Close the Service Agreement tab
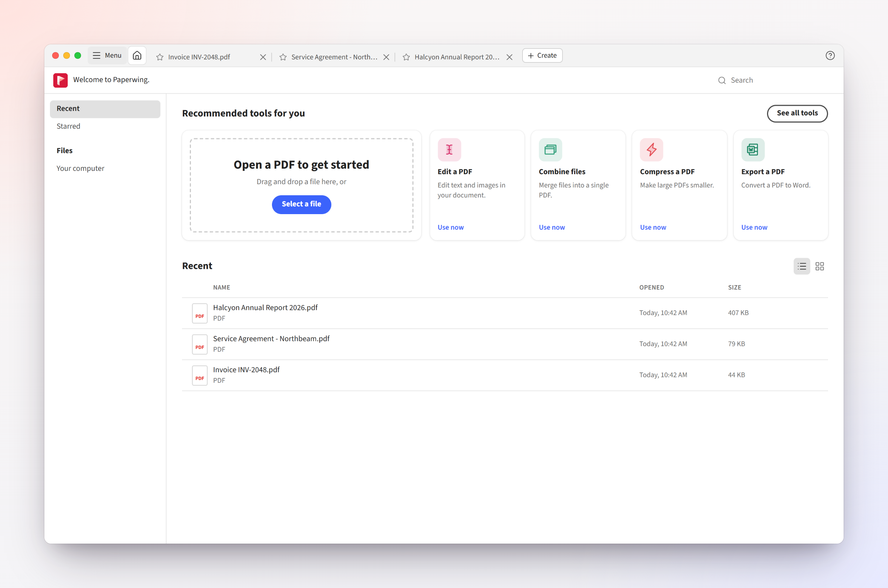888x588 pixels. click(386, 57)
